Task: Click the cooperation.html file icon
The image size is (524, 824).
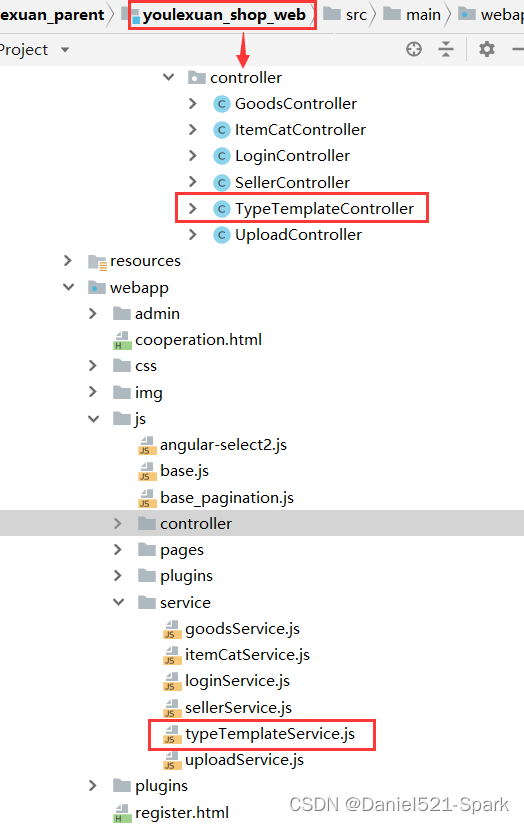Action: click(122, 341)
